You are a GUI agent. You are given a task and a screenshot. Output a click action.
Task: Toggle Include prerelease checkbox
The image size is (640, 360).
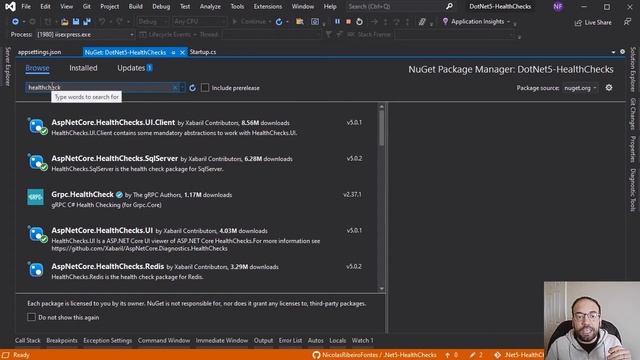pos(205,88)
